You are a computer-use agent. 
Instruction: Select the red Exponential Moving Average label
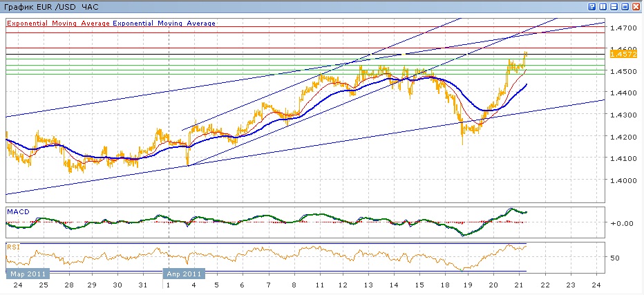click(x=59, y=23)
